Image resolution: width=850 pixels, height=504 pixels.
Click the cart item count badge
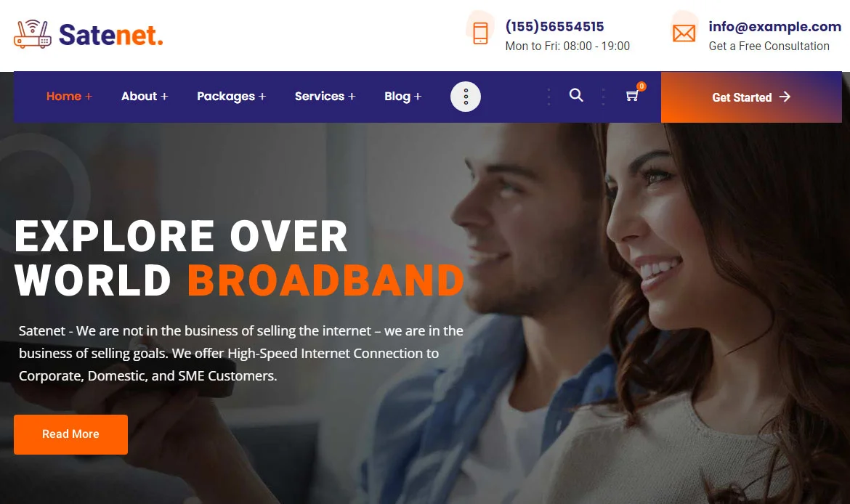[x=641, y=86]
